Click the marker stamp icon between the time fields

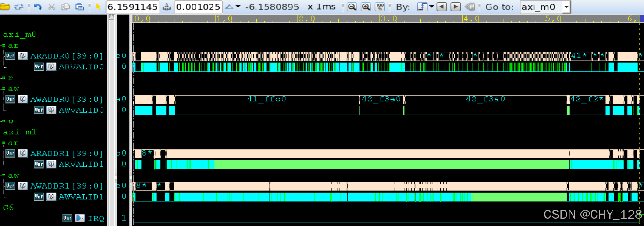pyautogui.click(x=167, y=7)
